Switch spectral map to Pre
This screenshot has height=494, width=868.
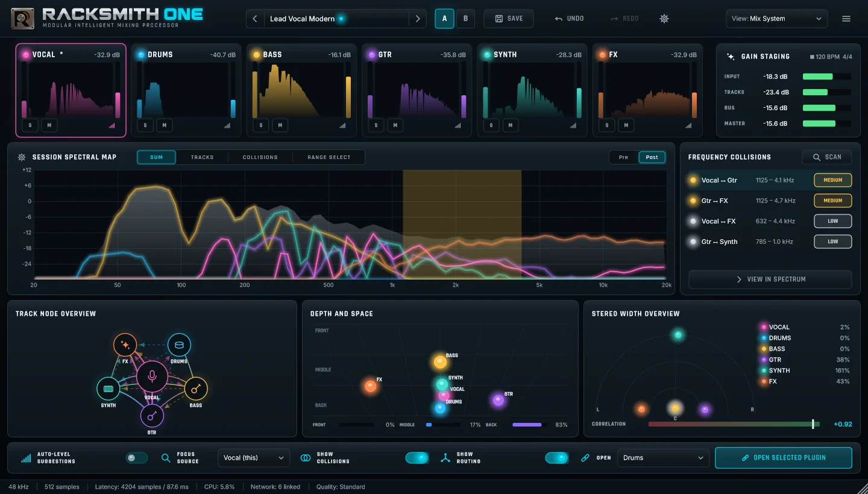click(x=623, y=157)
